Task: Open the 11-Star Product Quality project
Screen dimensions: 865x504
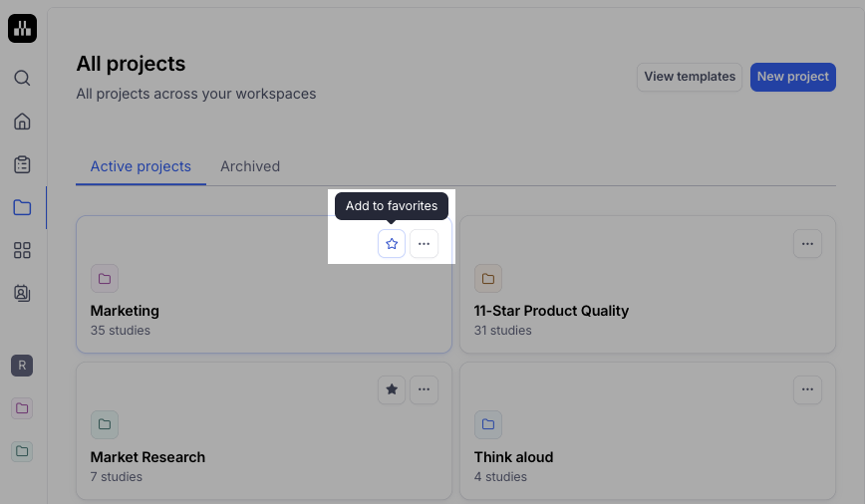Action: click(x=551, y=311)
